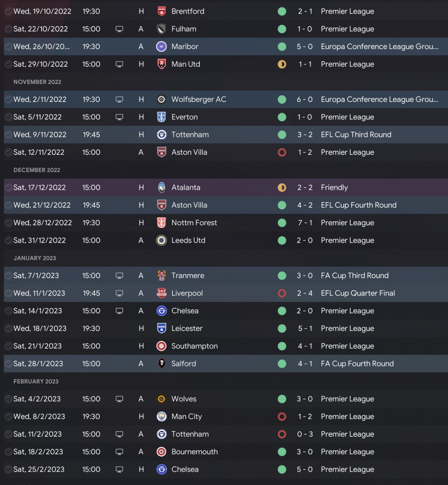Screen dimensions: 448x485
Task: Collapse the NOVEMBER 2022 month section
Action: click(x=37, y=82)
